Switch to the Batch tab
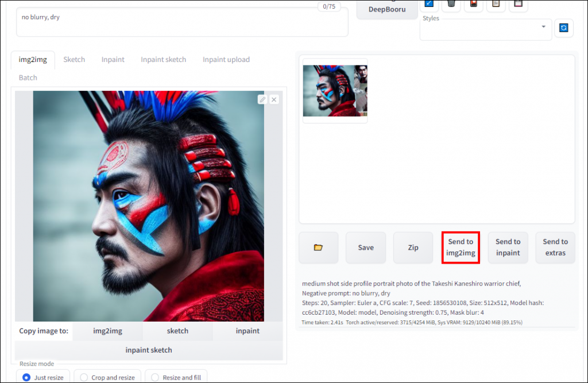 (27, 78)
